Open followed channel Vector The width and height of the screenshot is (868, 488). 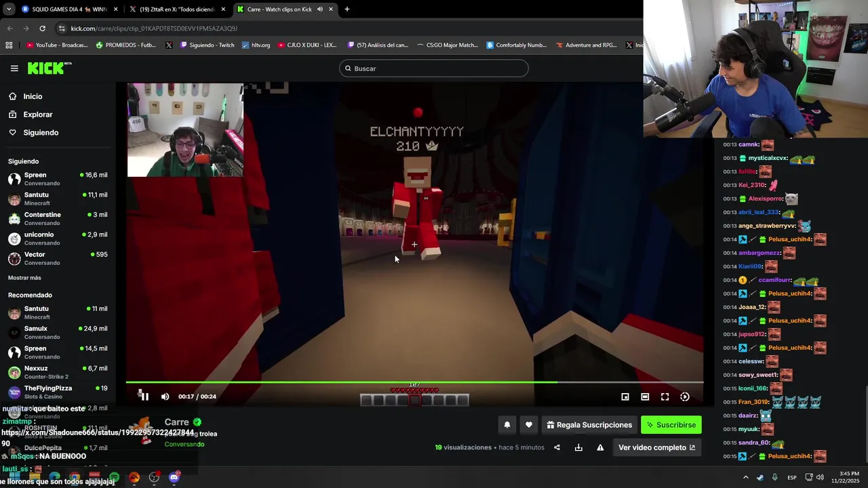coord(58,258)
